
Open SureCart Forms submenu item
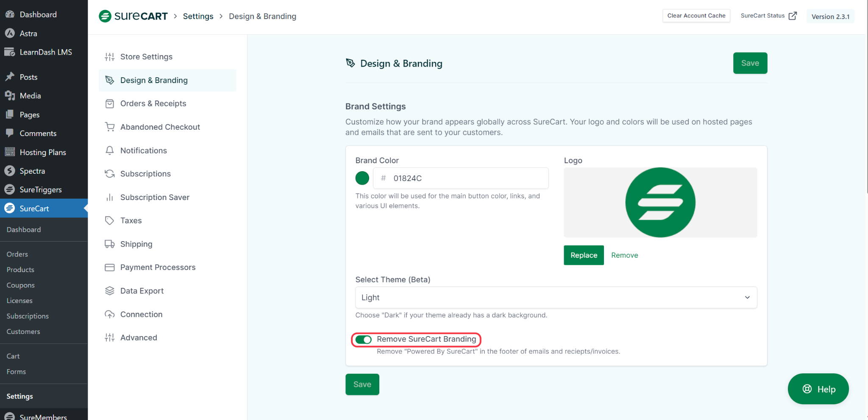(16, 372)
